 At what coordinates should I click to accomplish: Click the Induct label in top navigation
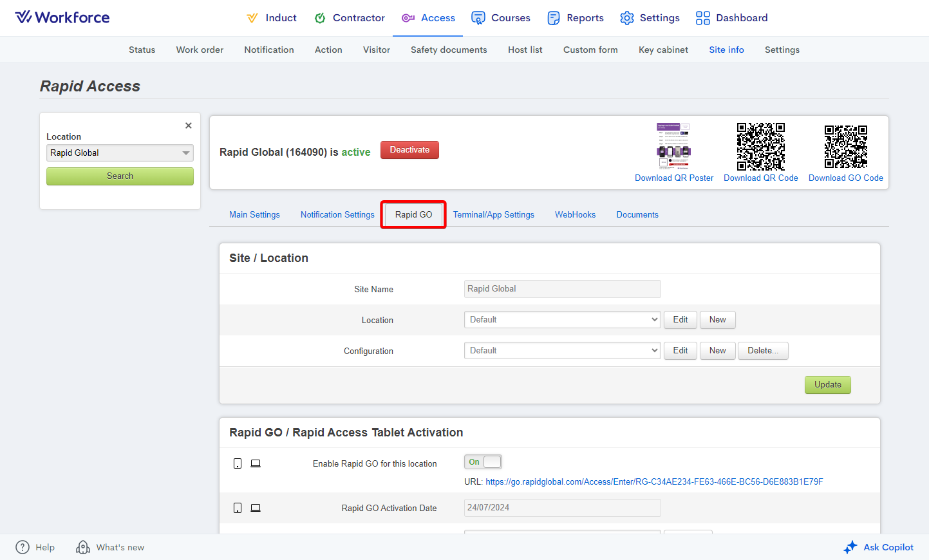coord(281,18)
